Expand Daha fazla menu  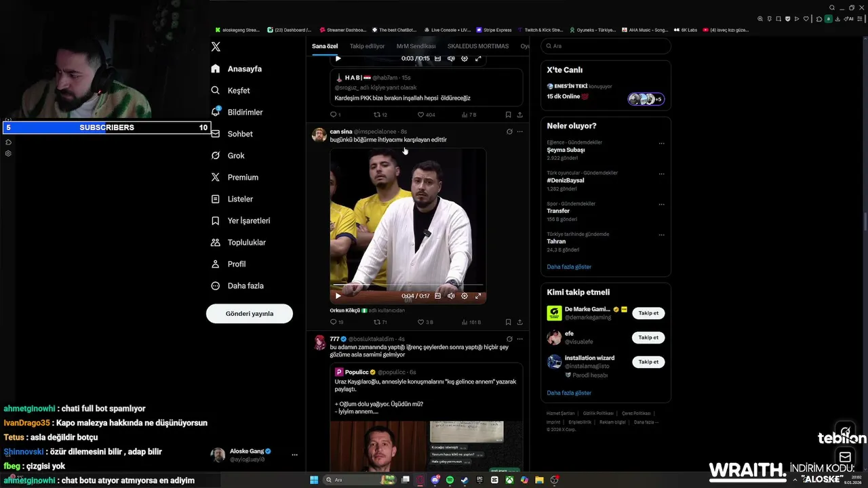pos(237,285)
